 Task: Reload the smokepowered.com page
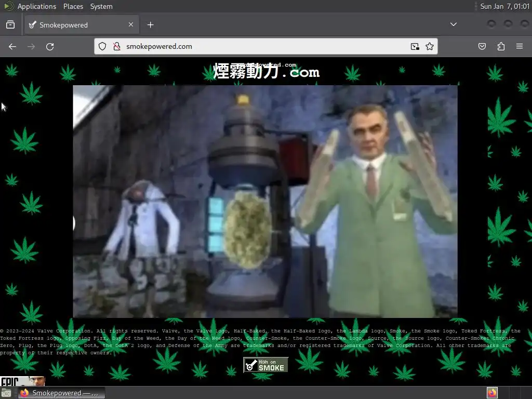[50, 46]
